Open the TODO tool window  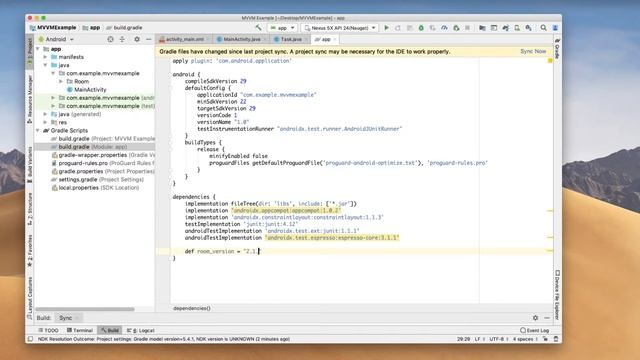point(48,330)
